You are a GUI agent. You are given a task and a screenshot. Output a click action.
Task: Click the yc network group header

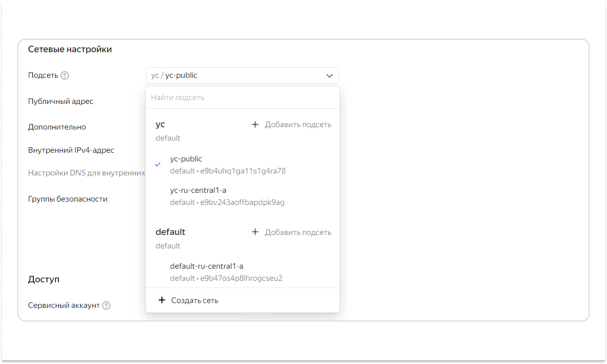coord(160,124)
